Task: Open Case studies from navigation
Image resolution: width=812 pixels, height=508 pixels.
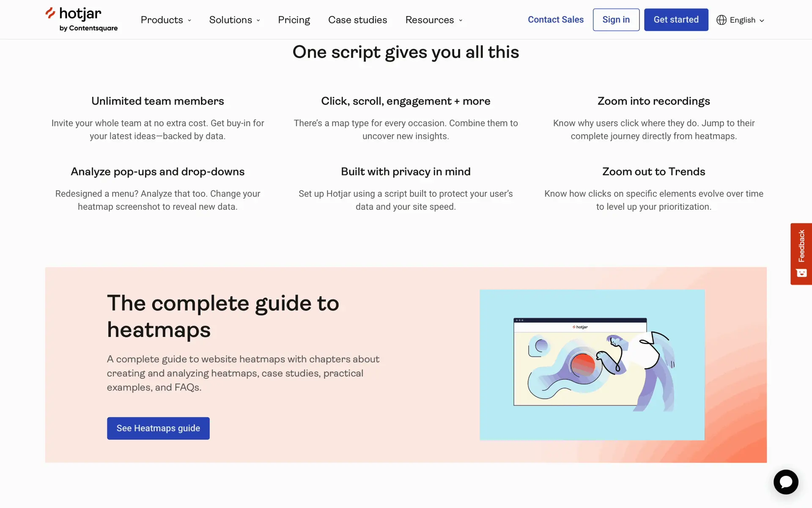Action: coord(357,20)
